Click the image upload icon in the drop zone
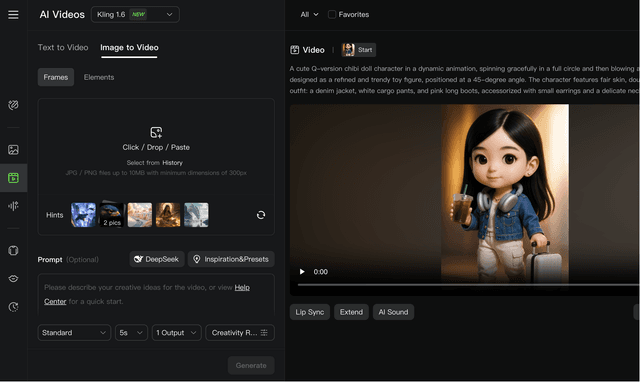The width and height of the screenshot is (640, 383). [156, 132]
